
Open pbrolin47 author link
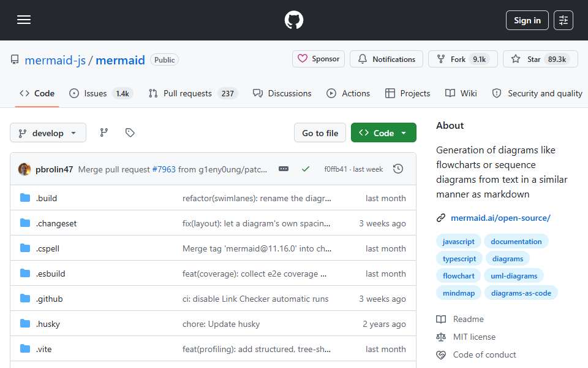(x=54, y=169)
